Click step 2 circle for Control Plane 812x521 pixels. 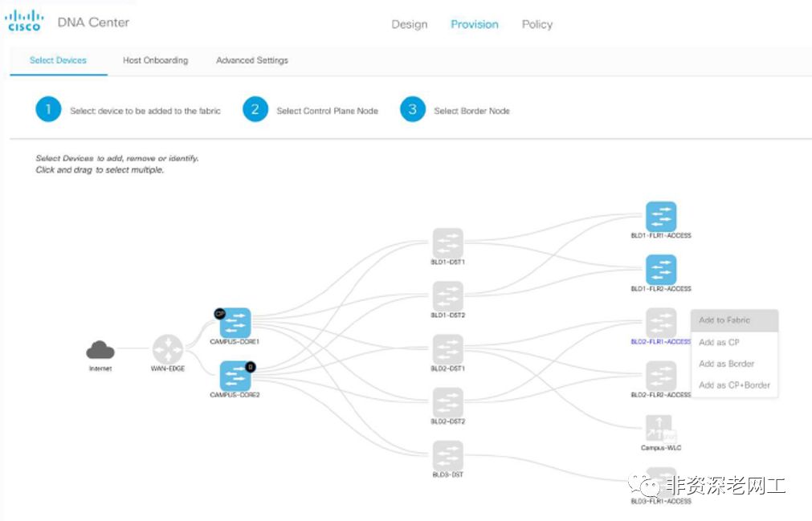(255, 110)
